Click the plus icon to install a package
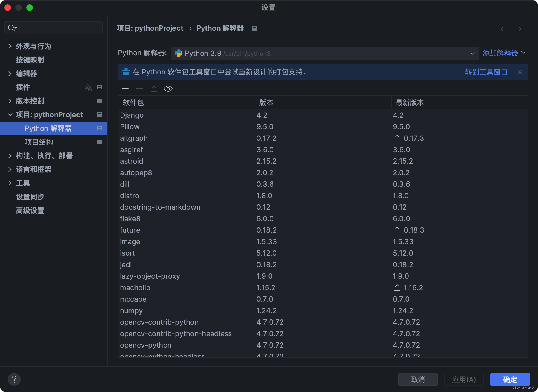Screen dimensions: 538x392 tap(125, 88)
